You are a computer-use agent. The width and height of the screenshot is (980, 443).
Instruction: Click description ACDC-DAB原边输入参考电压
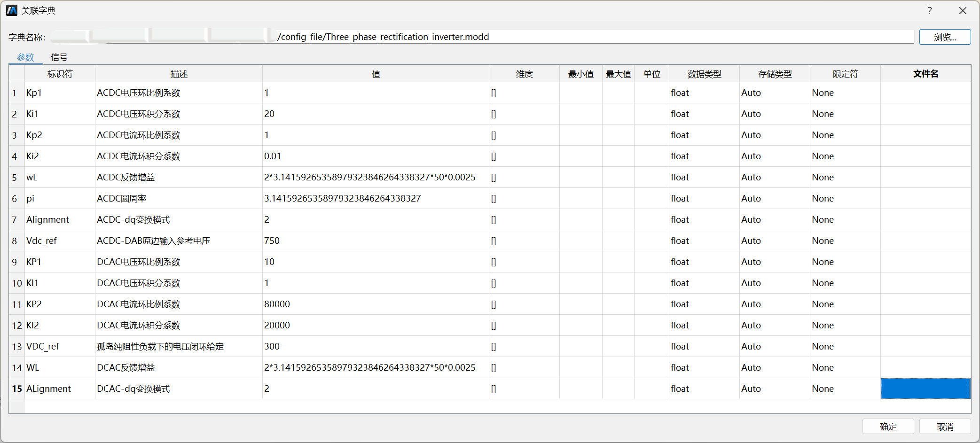[179, 241]
